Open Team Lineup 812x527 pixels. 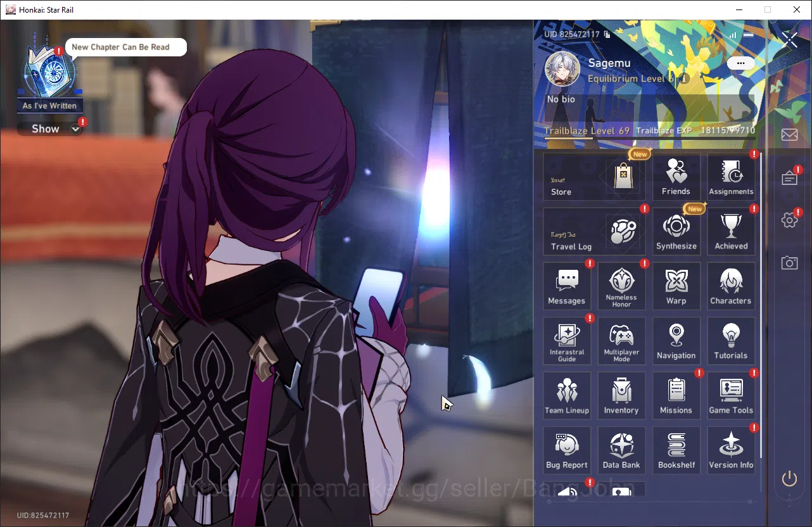pyautogui.click(x=567, y=396)
